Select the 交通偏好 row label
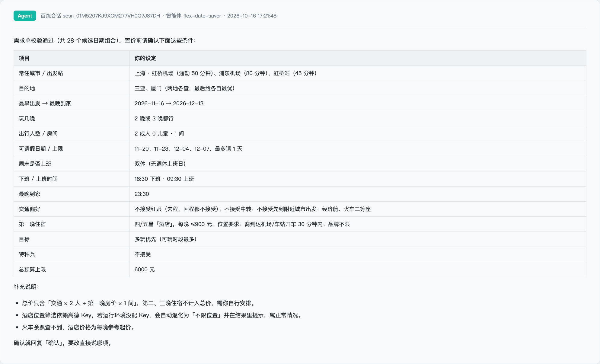The height and width of the screenshot is (364, 600). coord(30,209)
